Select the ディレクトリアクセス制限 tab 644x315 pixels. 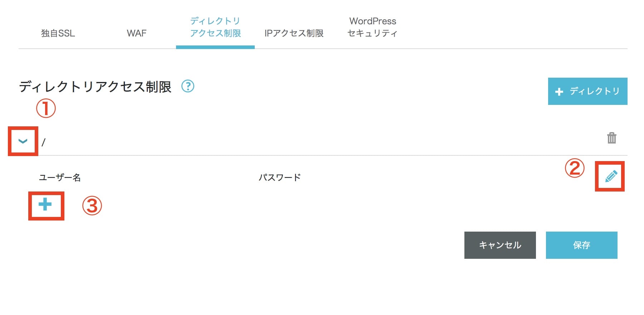(x=215, y=27)
